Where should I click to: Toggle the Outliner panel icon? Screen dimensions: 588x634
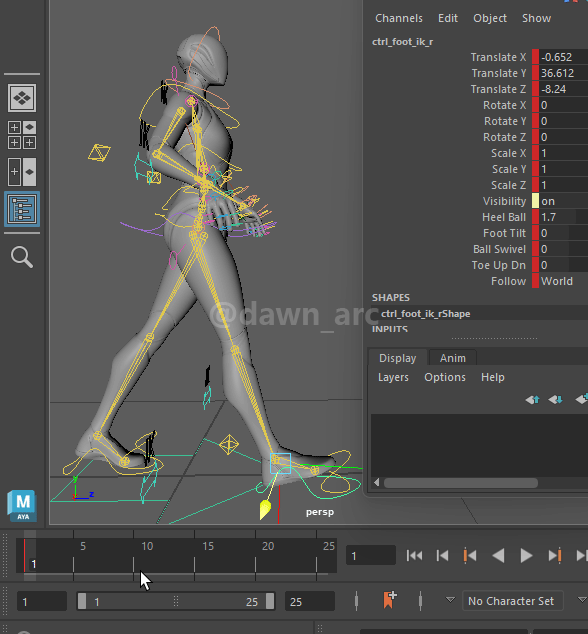pyautogui.click(x=22, y=209)
